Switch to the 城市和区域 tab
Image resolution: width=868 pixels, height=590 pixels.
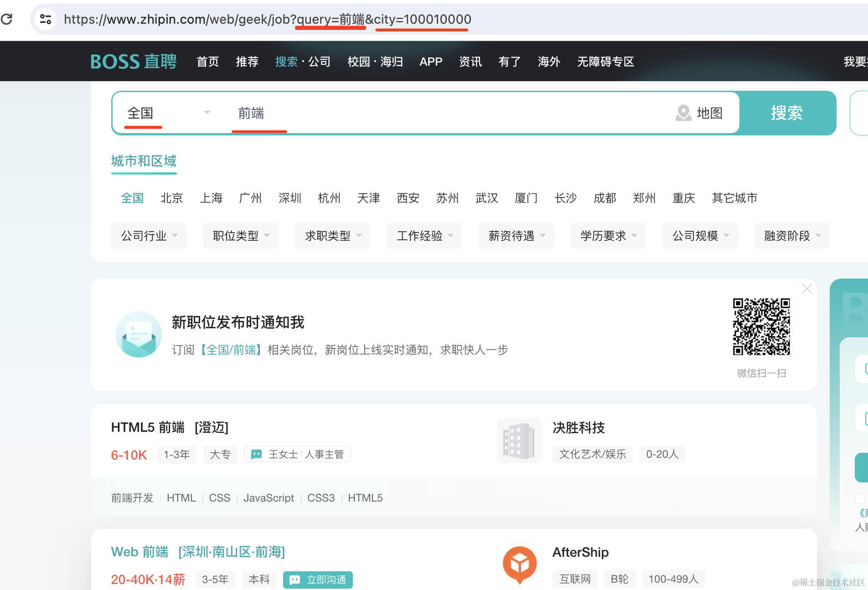point(144,161)
